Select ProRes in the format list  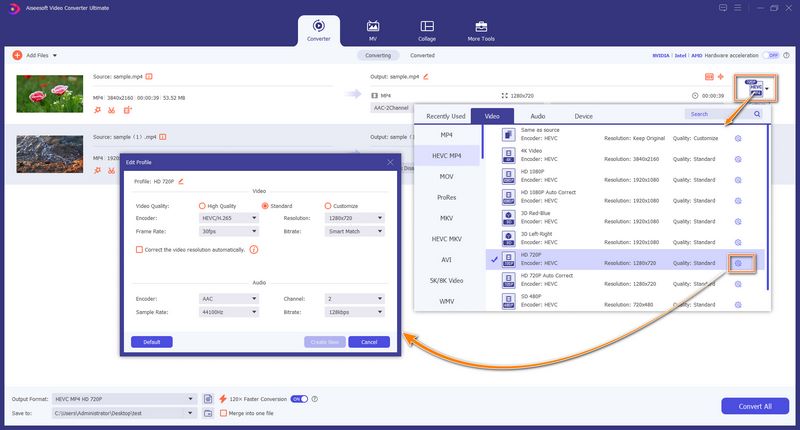pyautogui.click(x=446, y=197)
